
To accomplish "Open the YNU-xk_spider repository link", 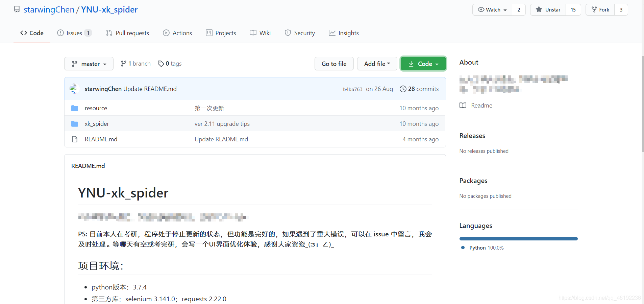I will pyautogui.click(x=109, y=9).
